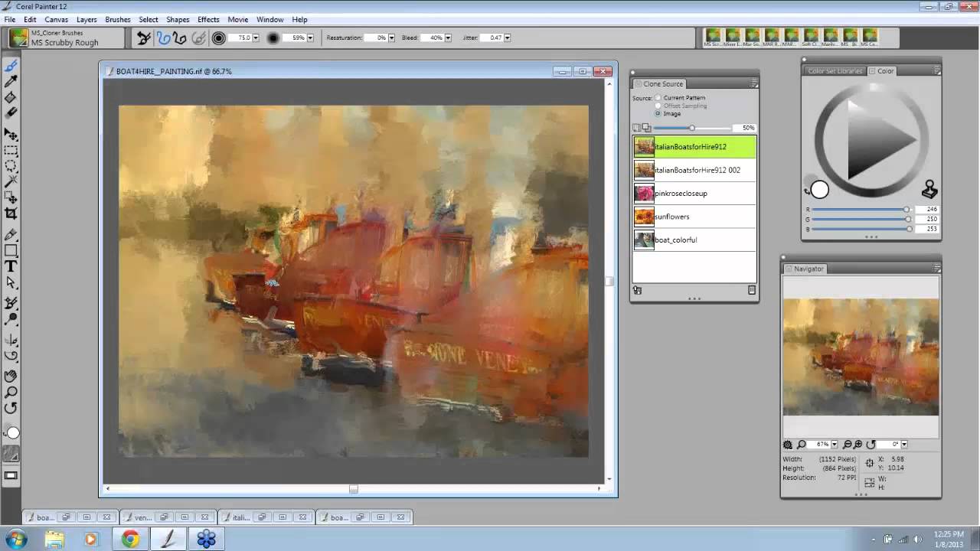Viewport: 980px width, 551px height.
Task: Open the Effects menu
Action: click(x=208, y=19)
